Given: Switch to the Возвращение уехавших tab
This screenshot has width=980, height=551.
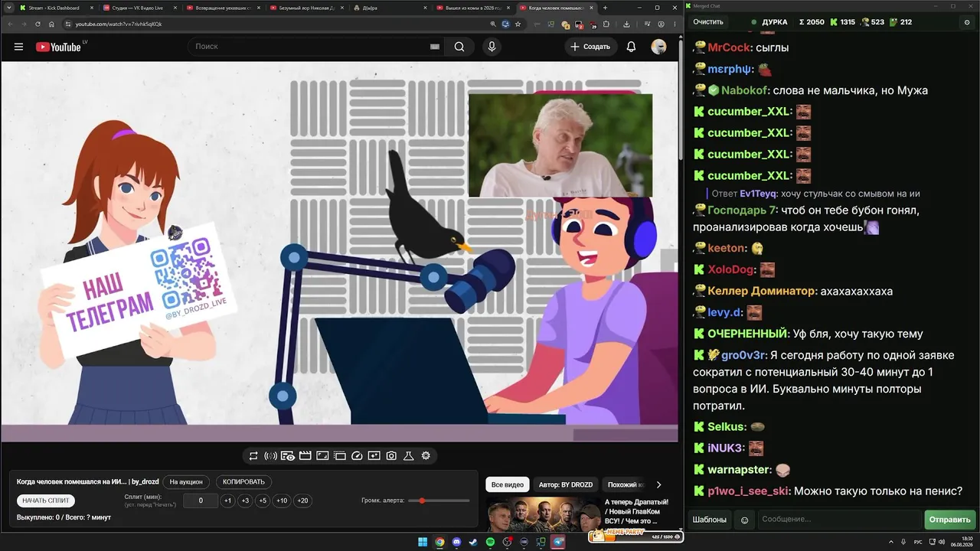Looking at the screenshot, I should (x=223, y=8).
